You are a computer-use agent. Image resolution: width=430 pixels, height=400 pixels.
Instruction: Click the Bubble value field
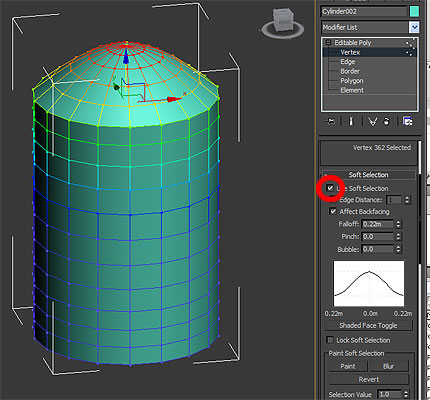tap(378, 249)
